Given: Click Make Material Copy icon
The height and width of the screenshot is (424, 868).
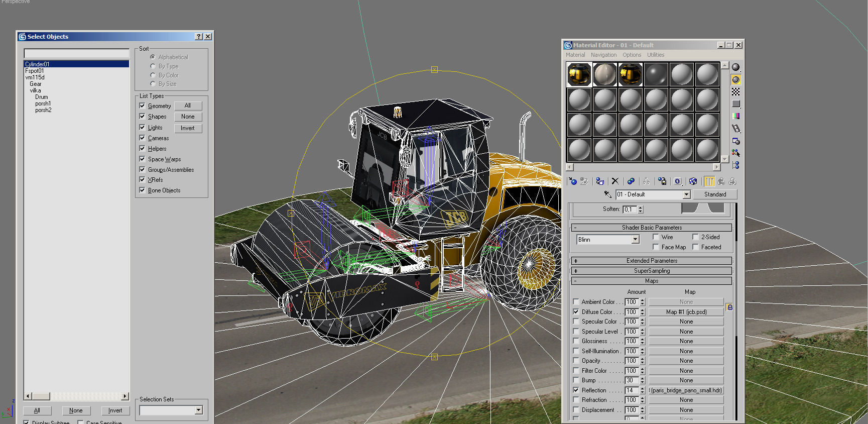Looking at the screenshot, I should point(631,181).
